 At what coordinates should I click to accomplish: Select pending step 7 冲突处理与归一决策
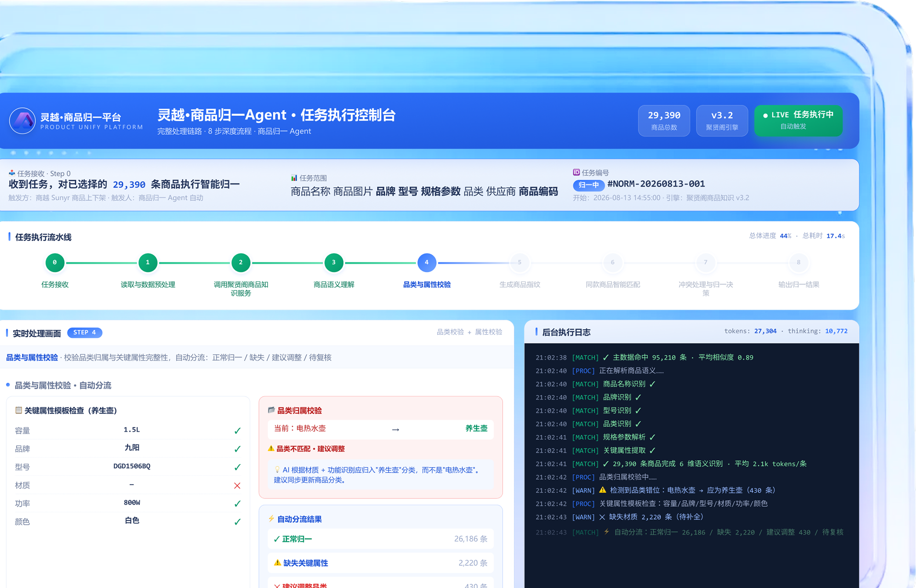pyautogui.click(x=706, y=263)
